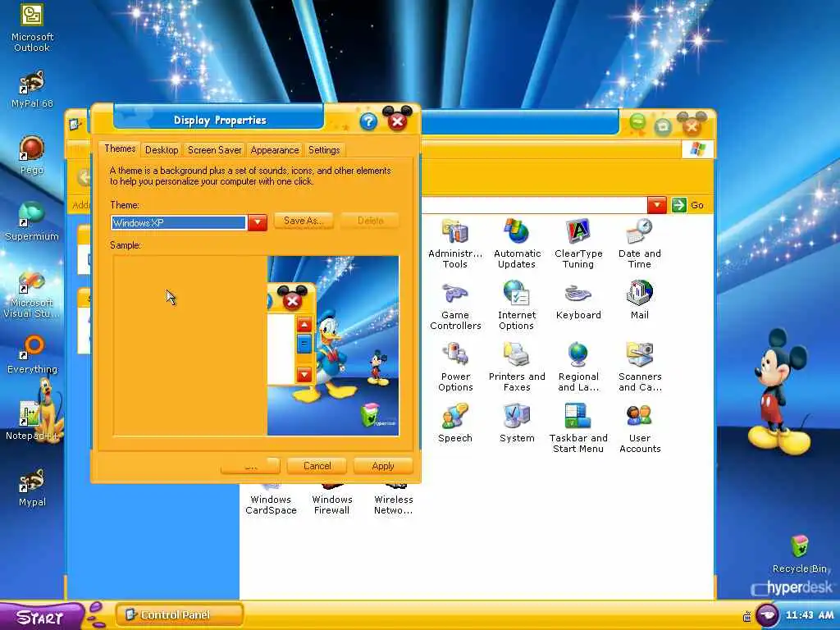
Task: Click the theme sample preview image
Action: [x=333, y=345]
